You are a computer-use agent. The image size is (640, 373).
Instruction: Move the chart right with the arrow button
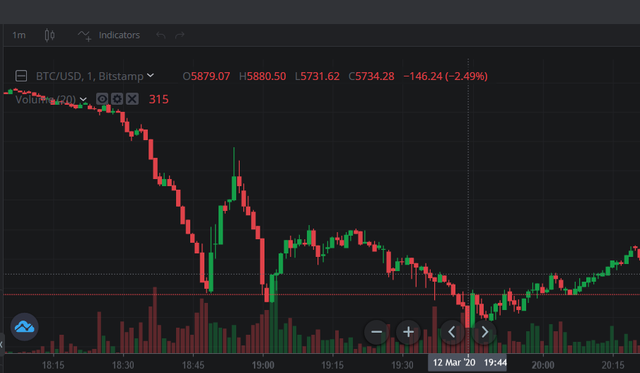[484, 332]
